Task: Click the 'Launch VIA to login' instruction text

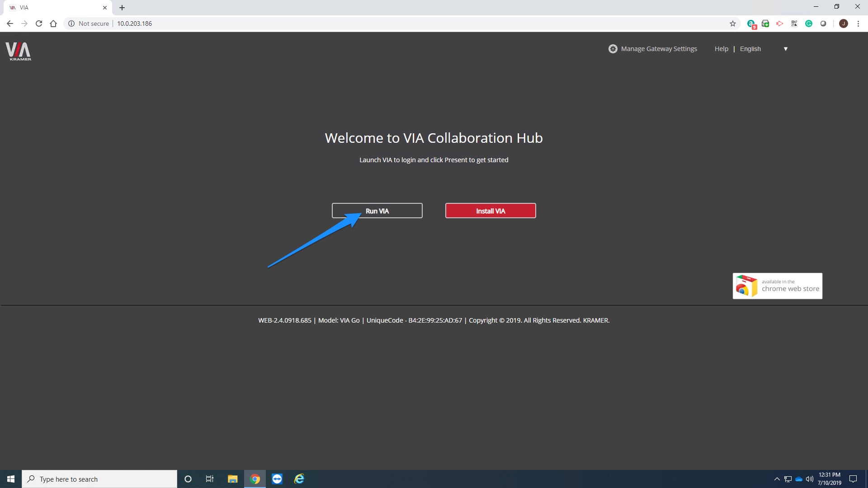Action: click(434, 160)
